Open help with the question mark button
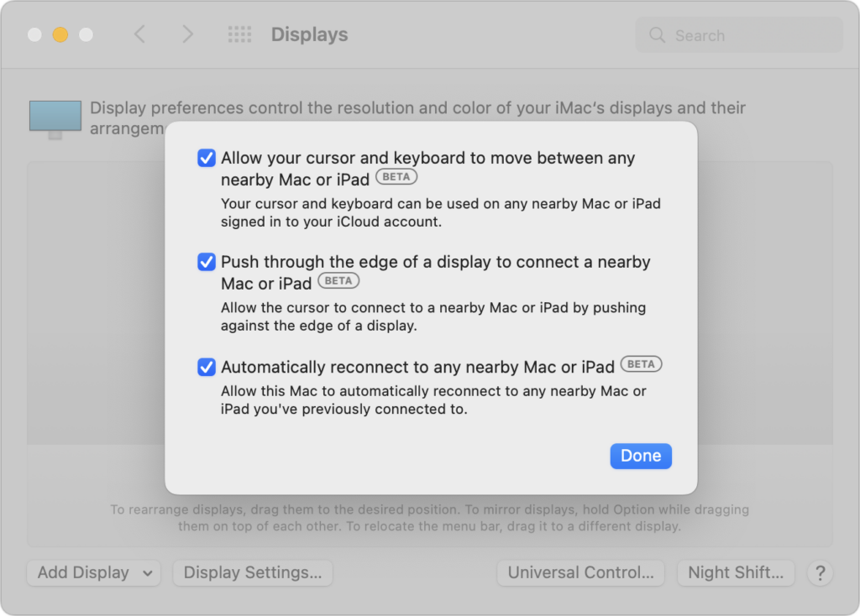The image size is (860, 616). tap(820, 572)
